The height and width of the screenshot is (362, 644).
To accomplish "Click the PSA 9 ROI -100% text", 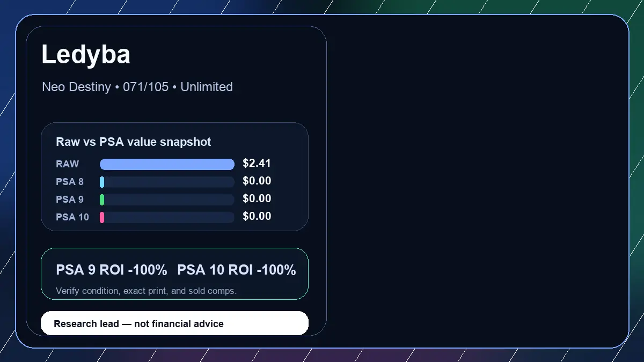I will click(112, 270).
